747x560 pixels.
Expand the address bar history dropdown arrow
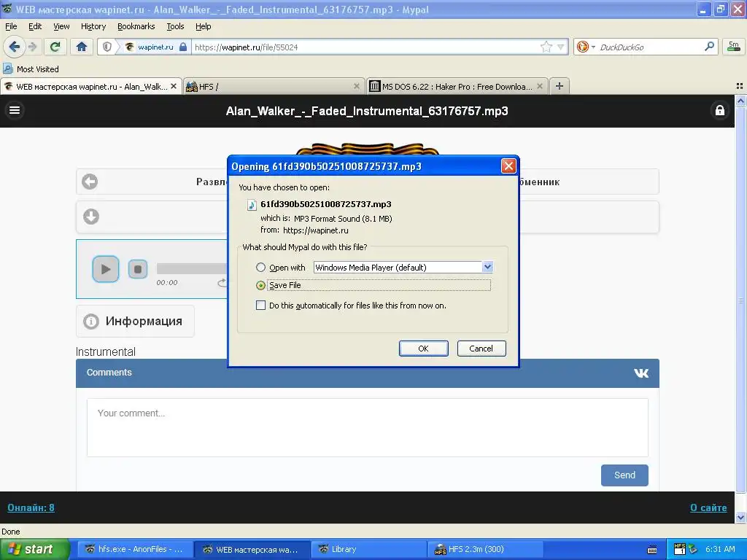(x=561, y=47)
